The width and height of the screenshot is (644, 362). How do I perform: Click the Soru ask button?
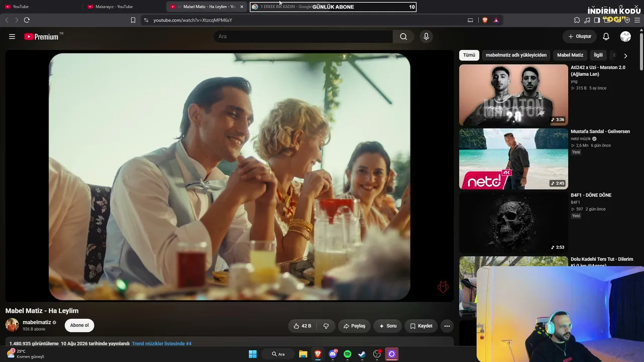coord(387,326)
